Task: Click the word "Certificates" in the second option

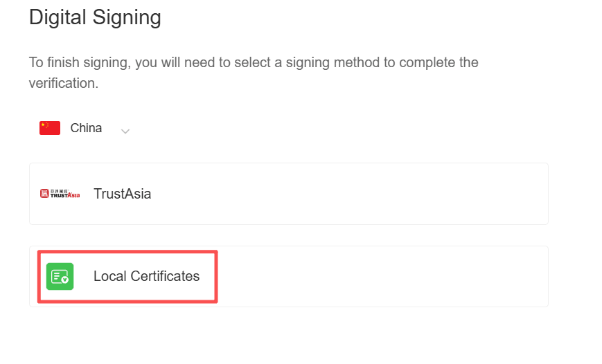Action: (x=163, y=276)
